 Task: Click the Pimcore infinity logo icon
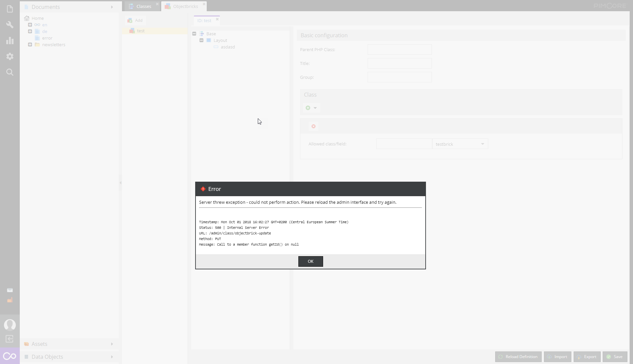10,356
